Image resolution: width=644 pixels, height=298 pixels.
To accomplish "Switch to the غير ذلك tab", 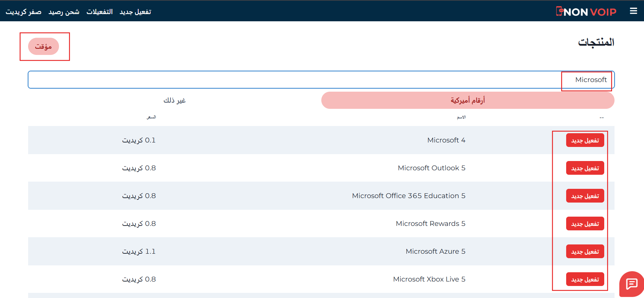I will point(175,100).
